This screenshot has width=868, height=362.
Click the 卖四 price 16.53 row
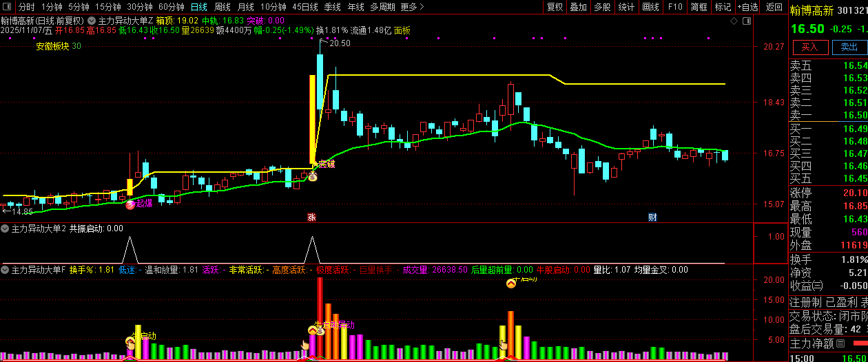click(828, 78)
